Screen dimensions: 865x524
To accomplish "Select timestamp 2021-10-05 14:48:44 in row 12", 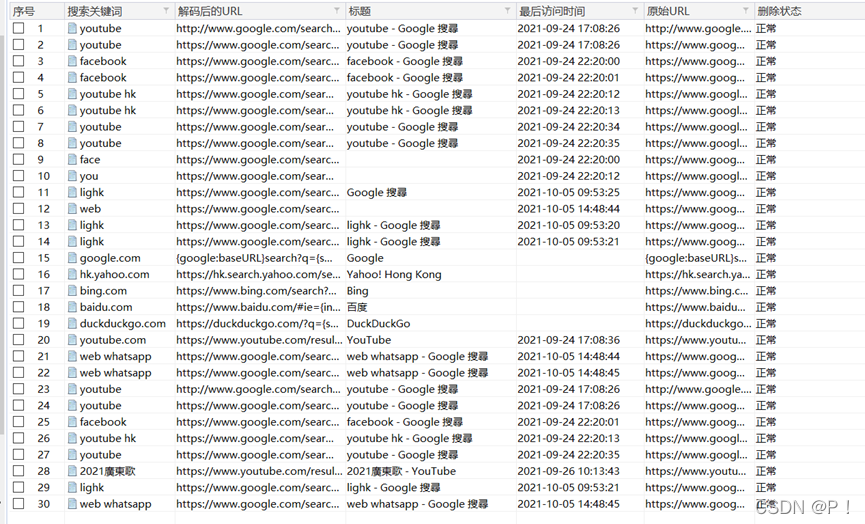I will (x=568, y=208).
